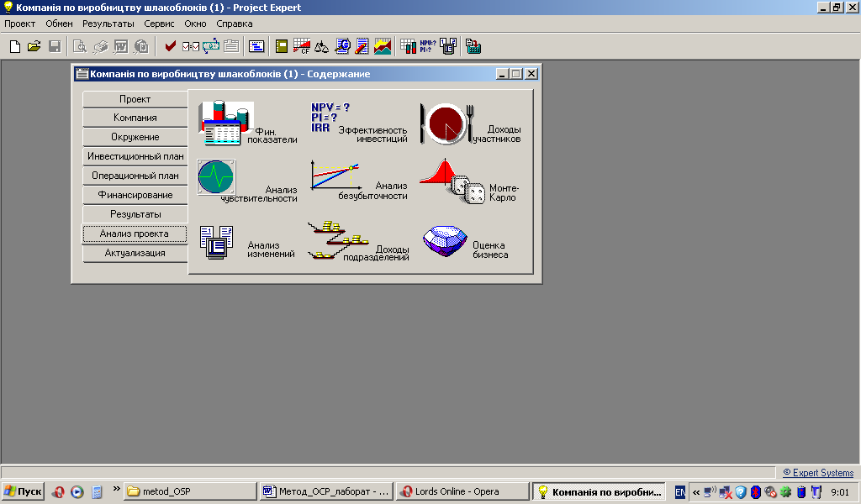
Task: Create a new project via blank page icon
Action: point(15,46)
